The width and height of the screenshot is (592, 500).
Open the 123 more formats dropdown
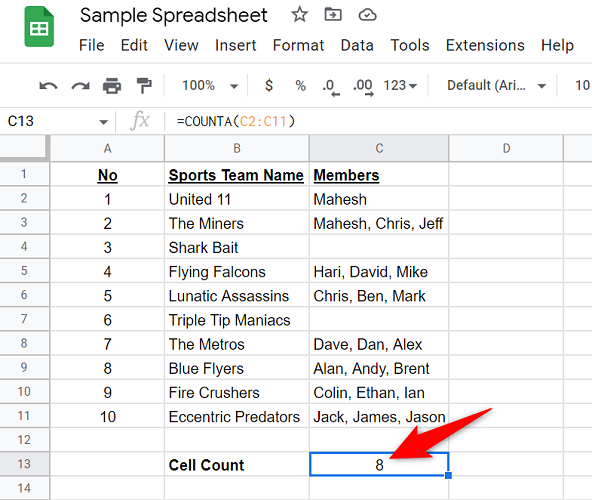tap(400, 85)
